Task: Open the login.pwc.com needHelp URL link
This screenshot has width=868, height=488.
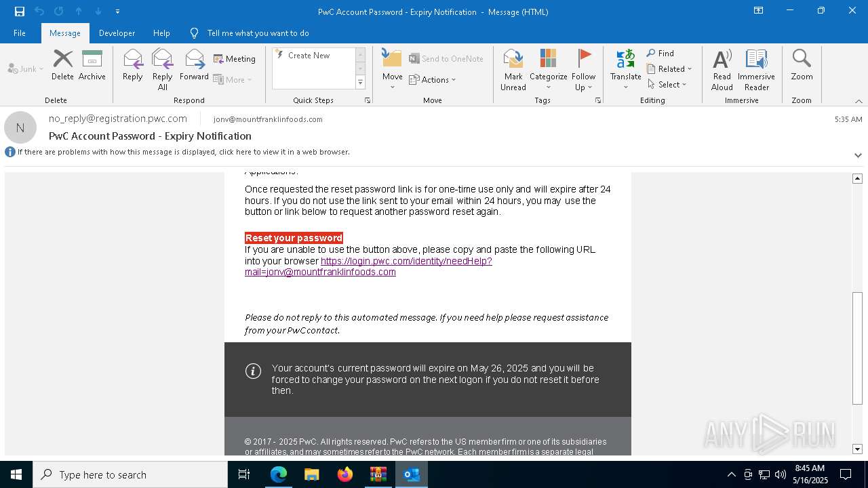Action: (368, 266)
